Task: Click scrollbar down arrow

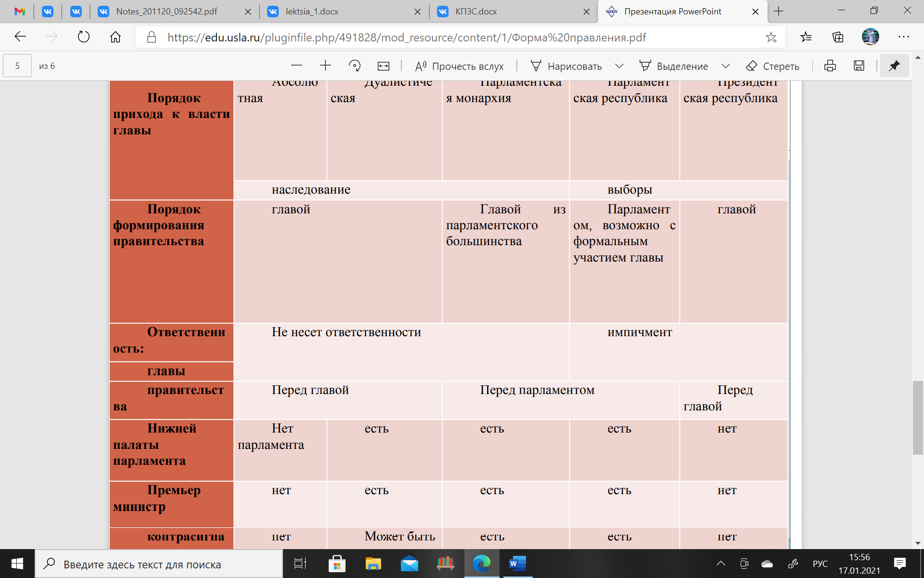Action: 918,543
